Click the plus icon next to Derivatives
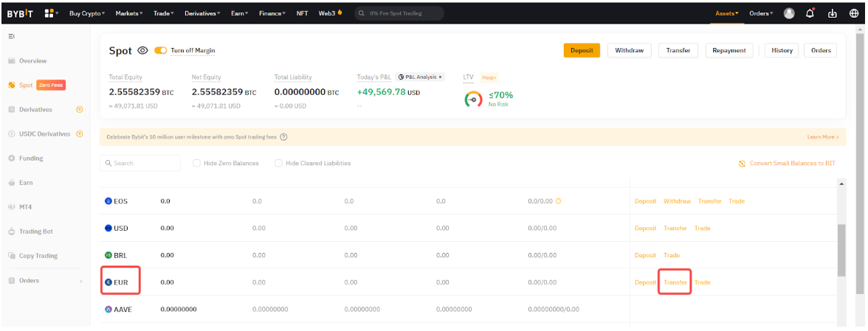868x331 pixels. pyautogui.click(x=80, y=109)
